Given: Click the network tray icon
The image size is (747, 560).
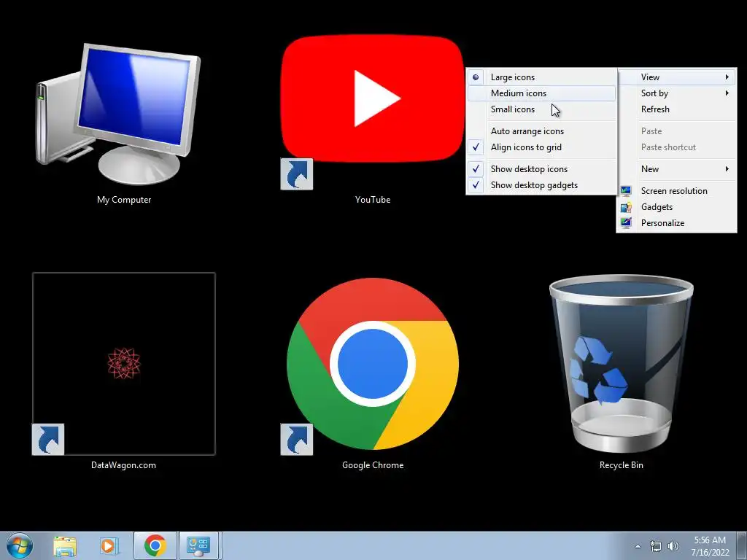Looking at the screenshot, I should click(x=656, y=546).
